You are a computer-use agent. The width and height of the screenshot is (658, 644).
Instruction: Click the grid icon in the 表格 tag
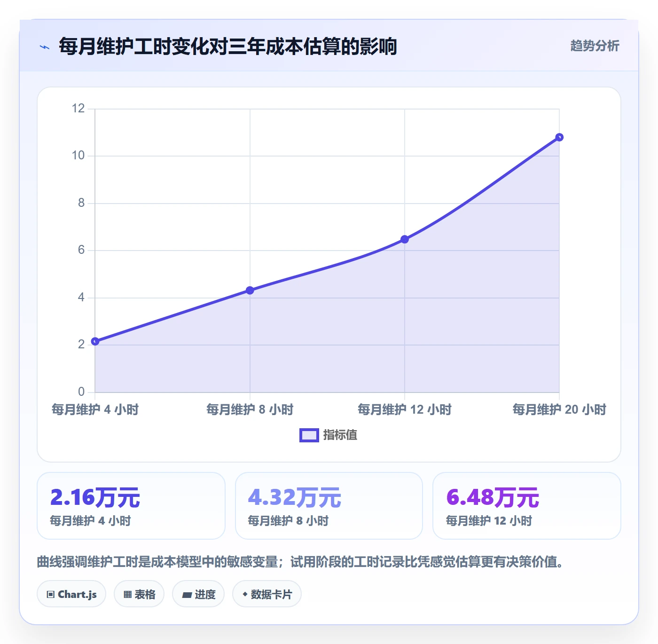[127, 595]
